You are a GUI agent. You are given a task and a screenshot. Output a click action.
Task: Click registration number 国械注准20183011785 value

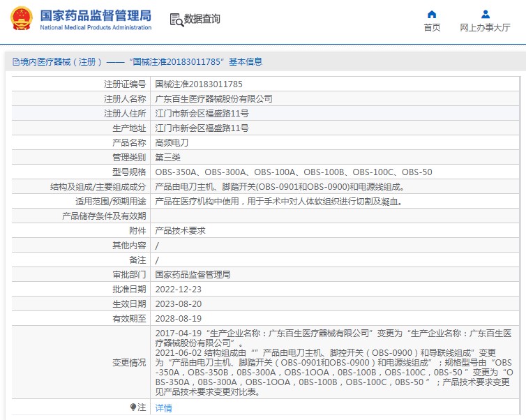(199, 84)
